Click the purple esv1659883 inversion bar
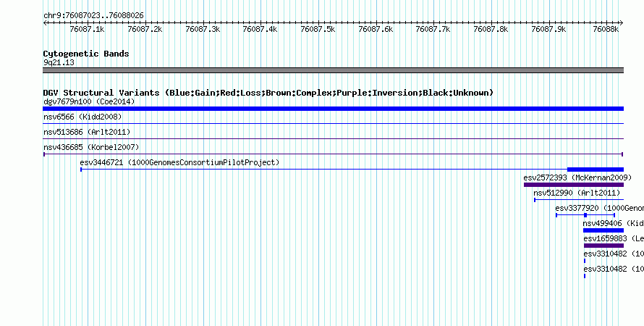Screen dimensions: 644x326 (x=603, y=246)
